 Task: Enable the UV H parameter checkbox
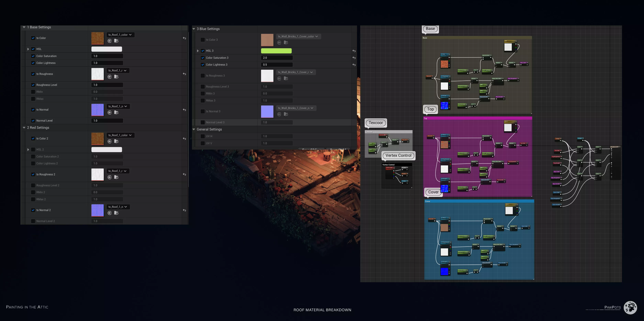coord(203,136)
